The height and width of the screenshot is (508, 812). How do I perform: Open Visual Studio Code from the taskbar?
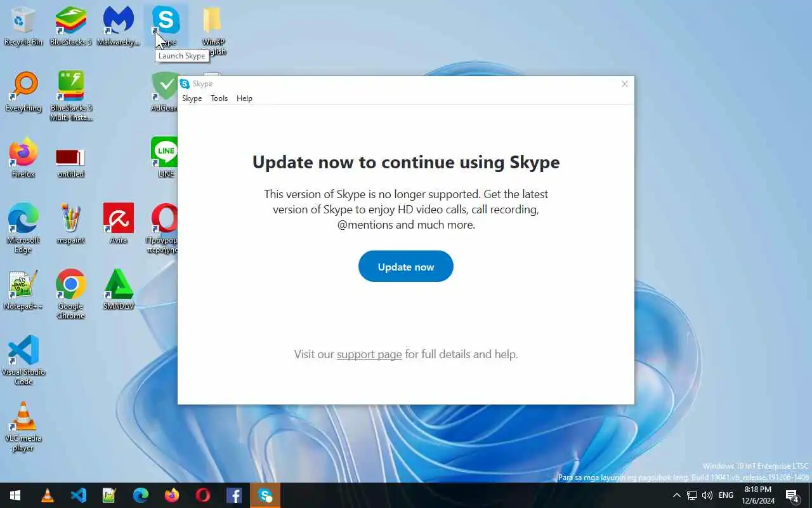tap(79, 495)
